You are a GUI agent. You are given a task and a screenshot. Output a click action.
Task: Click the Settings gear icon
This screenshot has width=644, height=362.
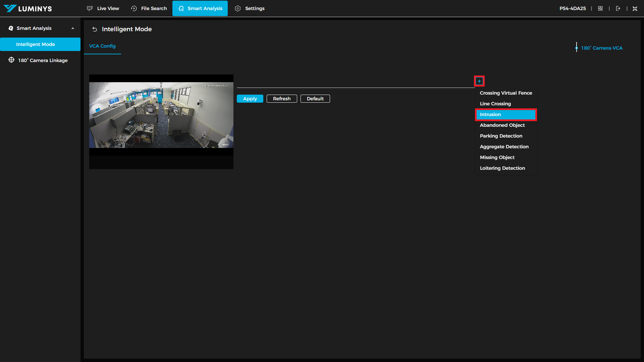point(237,8)
